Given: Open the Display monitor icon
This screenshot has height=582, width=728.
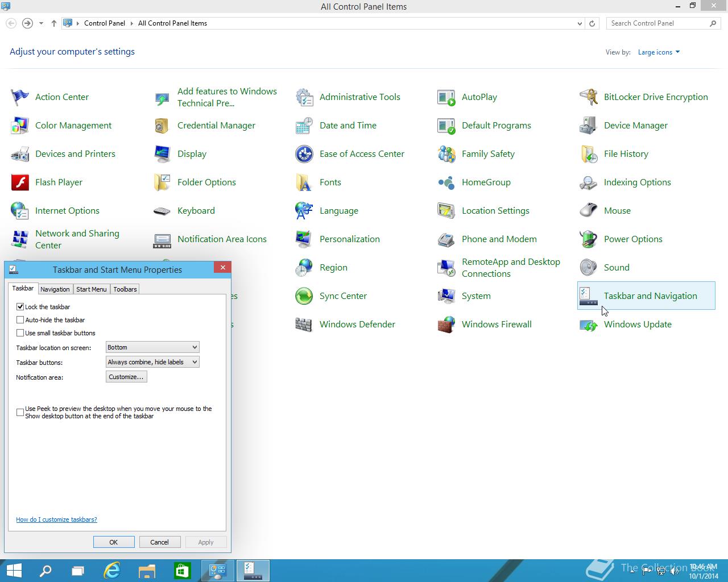Looking at the screenshot, I should click(162, 154).
